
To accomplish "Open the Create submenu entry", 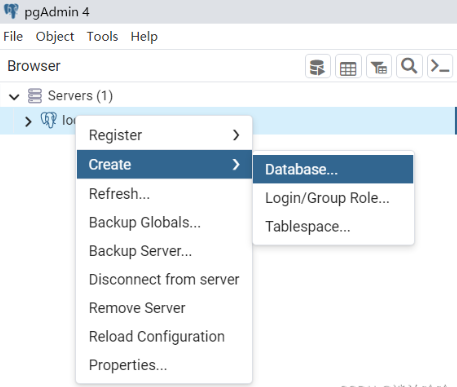I will 164,164.
